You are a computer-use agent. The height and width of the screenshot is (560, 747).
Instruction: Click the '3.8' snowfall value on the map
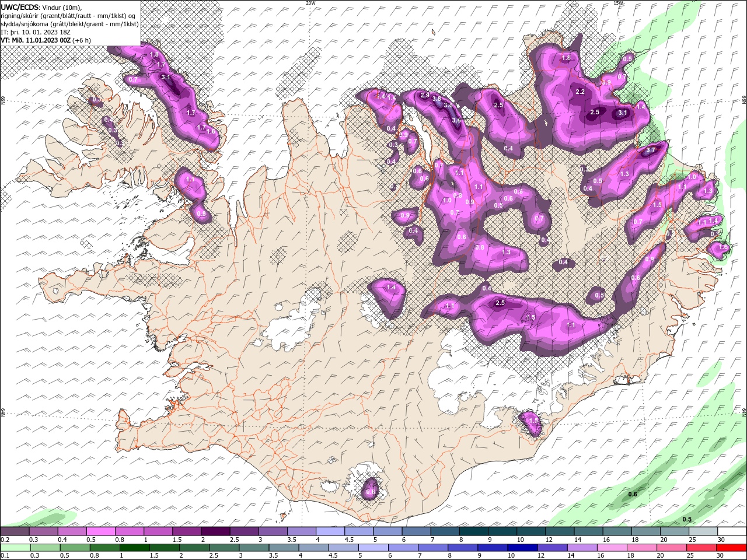point(437,99)
